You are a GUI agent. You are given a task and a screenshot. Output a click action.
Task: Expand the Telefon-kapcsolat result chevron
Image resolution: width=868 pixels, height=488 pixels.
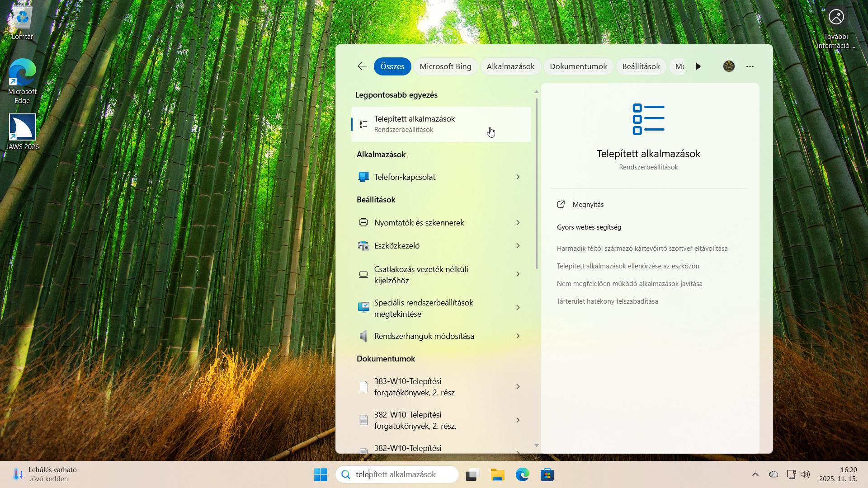click(518, 177)
